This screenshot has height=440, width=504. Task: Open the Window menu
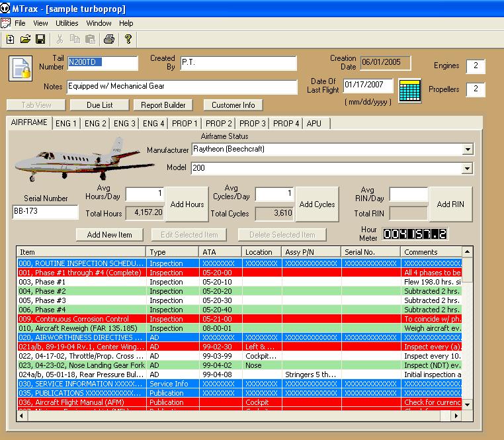pos(99,23)
